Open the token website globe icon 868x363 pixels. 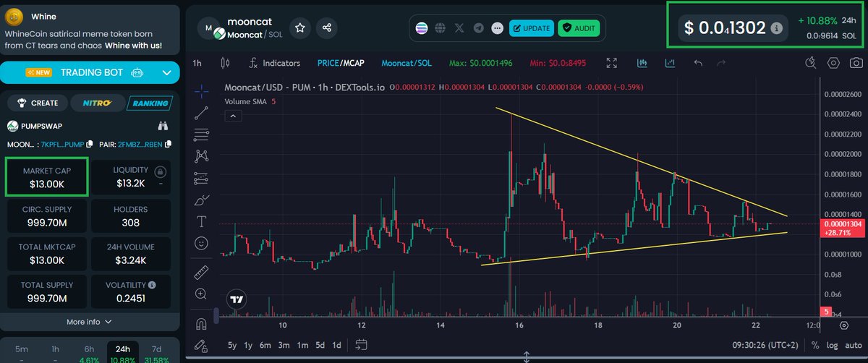(x=441, y=28)
